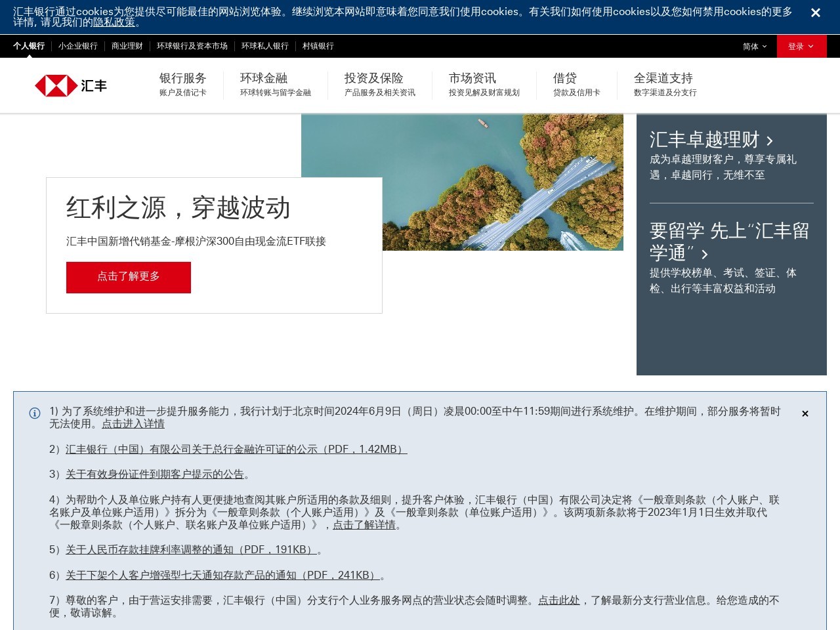Screen dimensions: 840x630
Task: Expand the 借贷 menu
Action: pos(577,85)
